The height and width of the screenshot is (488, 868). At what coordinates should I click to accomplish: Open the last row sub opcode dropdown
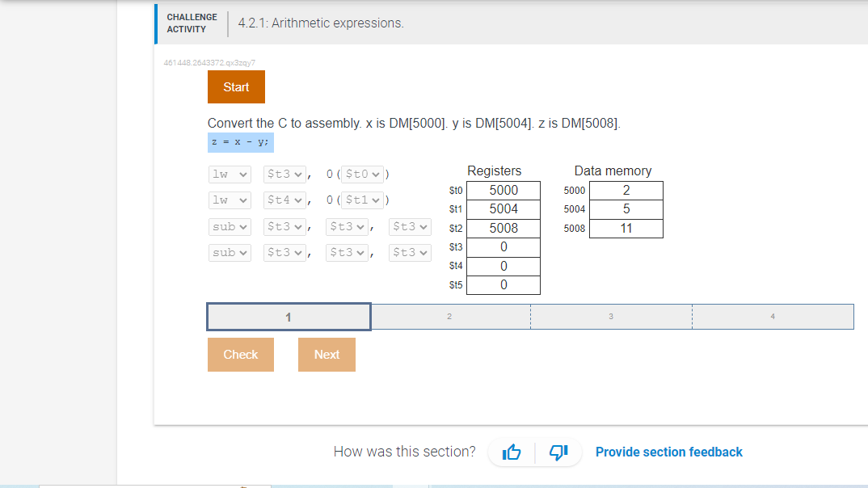coord(230,252)
